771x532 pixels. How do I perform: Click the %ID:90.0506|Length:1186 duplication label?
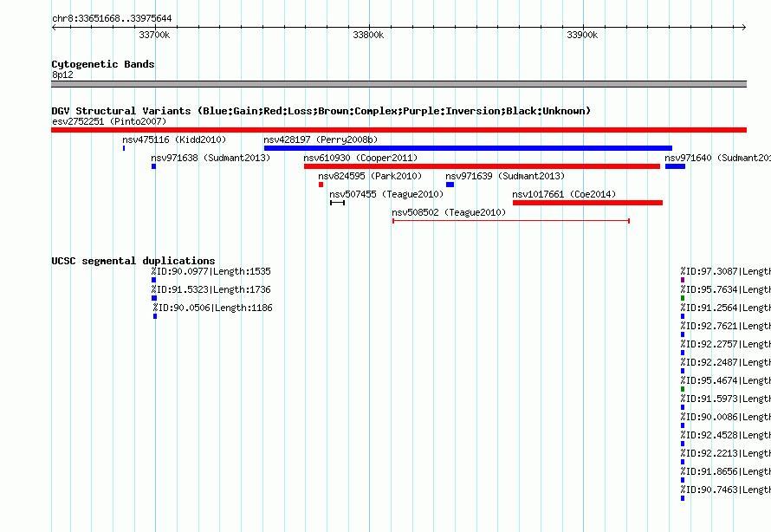pos(212,308)
